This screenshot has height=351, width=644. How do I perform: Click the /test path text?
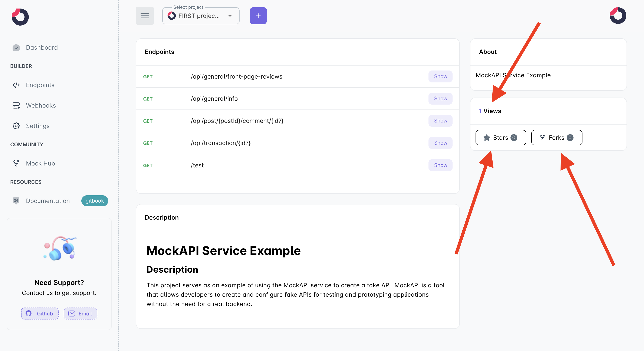pyautogui.click(x=197, y=165)
